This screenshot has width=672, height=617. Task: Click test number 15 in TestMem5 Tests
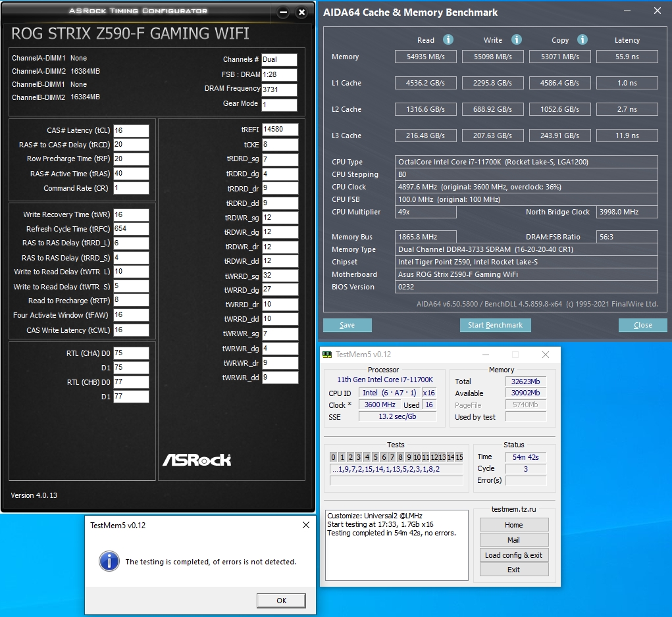click(459, 457)
